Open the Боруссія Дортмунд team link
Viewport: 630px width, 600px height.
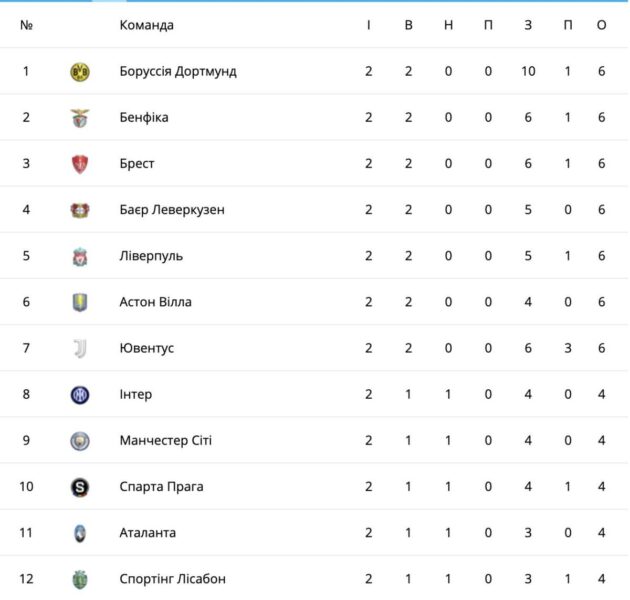(178, 72)
